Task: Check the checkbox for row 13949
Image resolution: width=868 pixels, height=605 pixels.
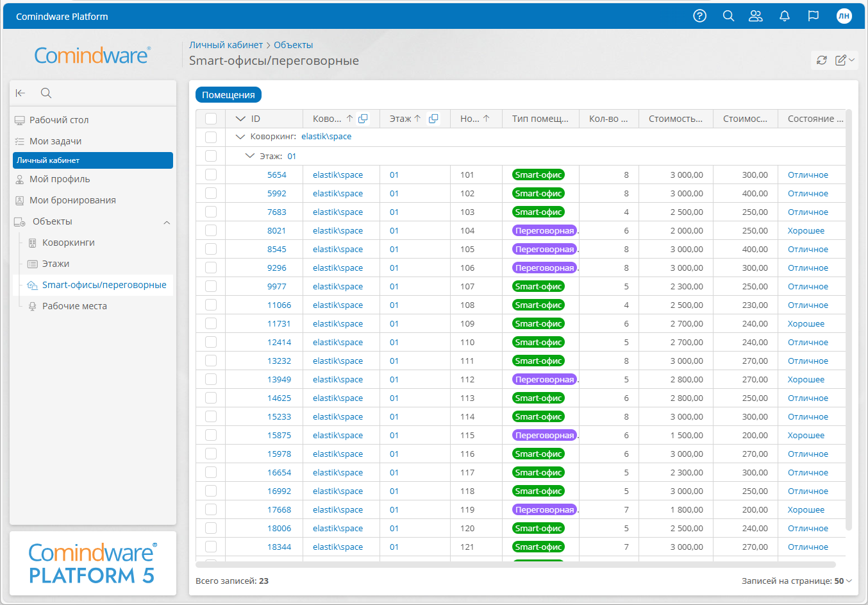Action: 211,379
